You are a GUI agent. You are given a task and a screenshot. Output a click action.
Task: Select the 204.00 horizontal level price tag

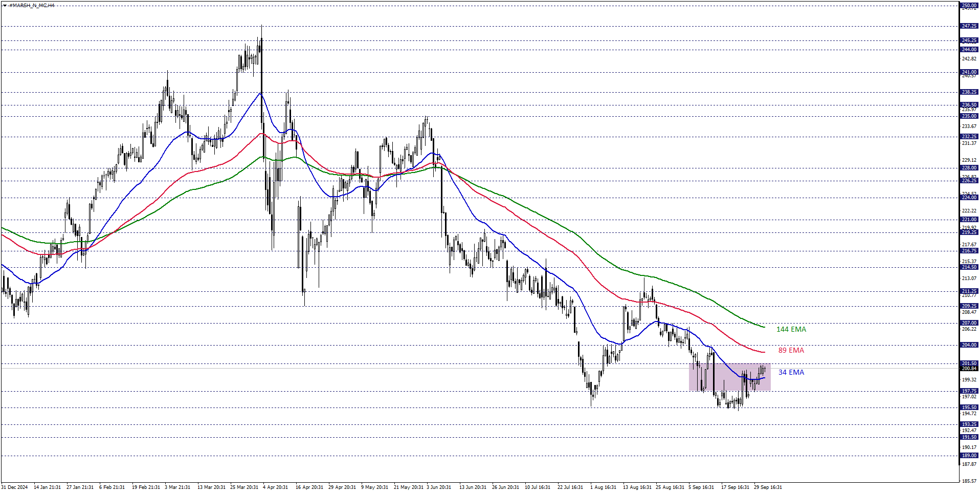pos(969,345)
